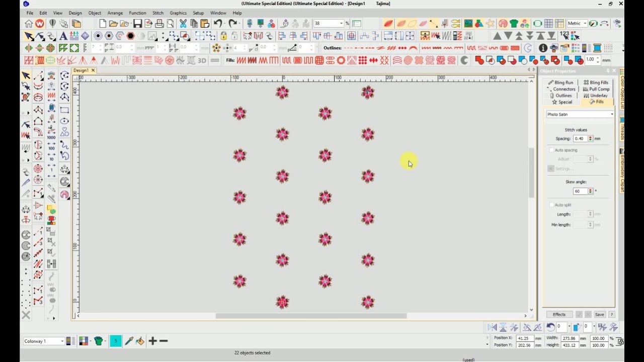Click the Undo arrow icon
644x362 pixels.
click(217, 24)
